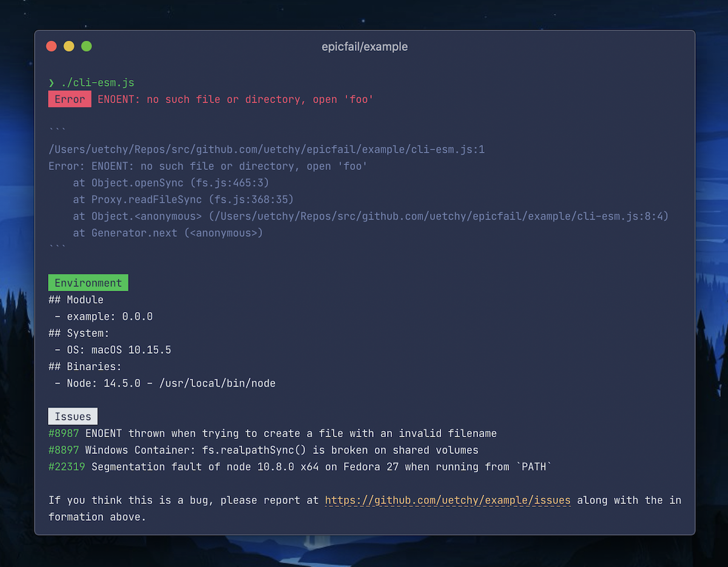Open the github.com/uetchy/example/issues link

(x=448, y=500)
